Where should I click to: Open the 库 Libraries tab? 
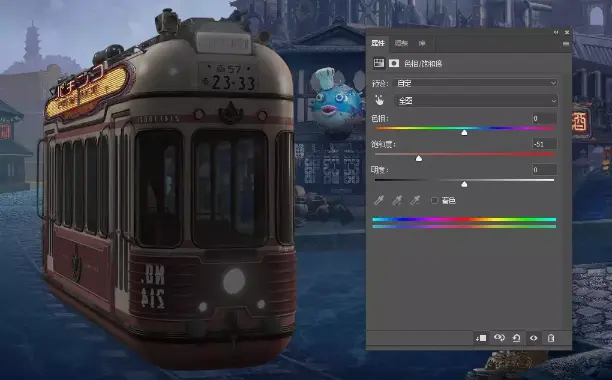point(422,43)
